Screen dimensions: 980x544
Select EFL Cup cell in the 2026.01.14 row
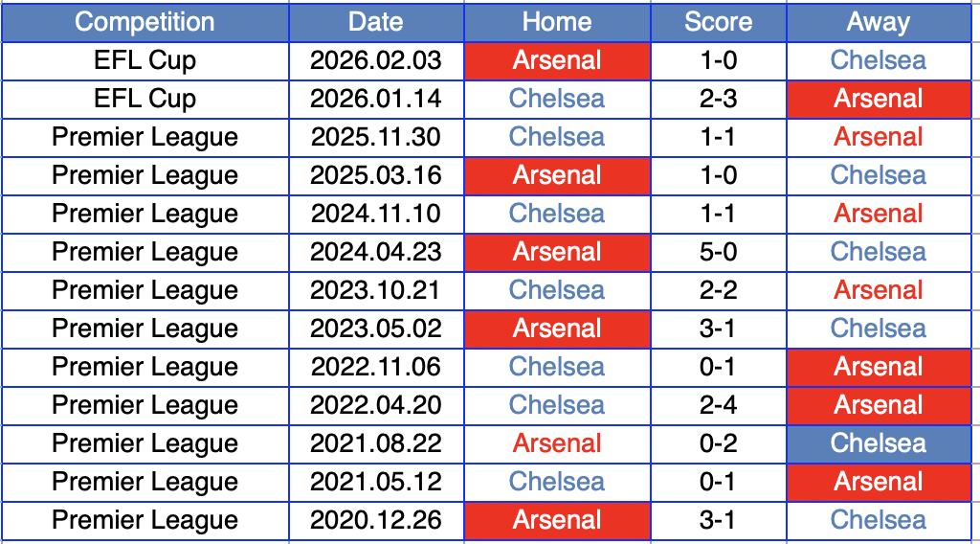(x=145, y=99)
